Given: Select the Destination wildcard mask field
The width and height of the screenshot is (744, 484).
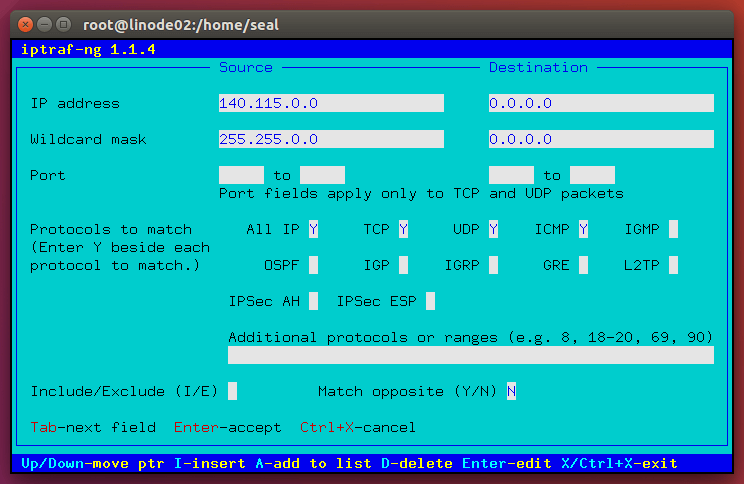Looking at the screenshot, I should (600, 139).
